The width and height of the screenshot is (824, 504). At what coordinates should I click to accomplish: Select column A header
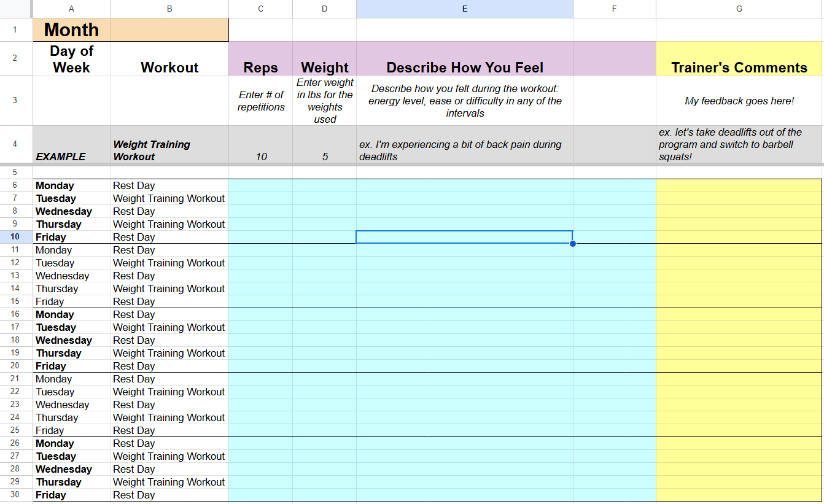point(72,9)
